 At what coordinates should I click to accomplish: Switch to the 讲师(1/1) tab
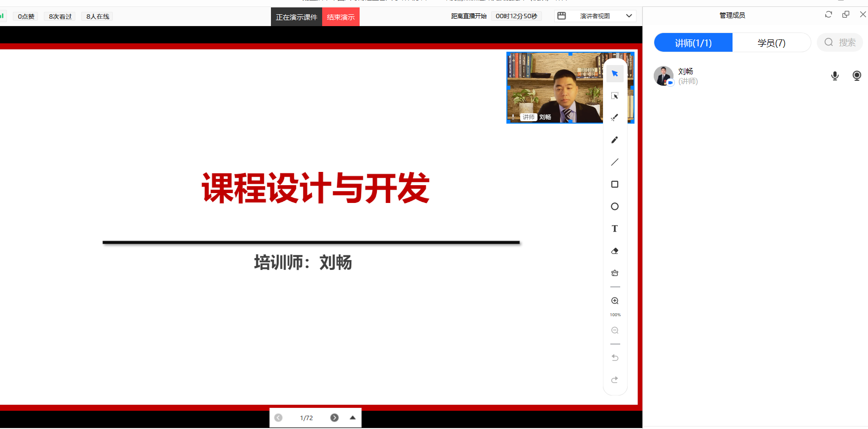tap(693, 43)
